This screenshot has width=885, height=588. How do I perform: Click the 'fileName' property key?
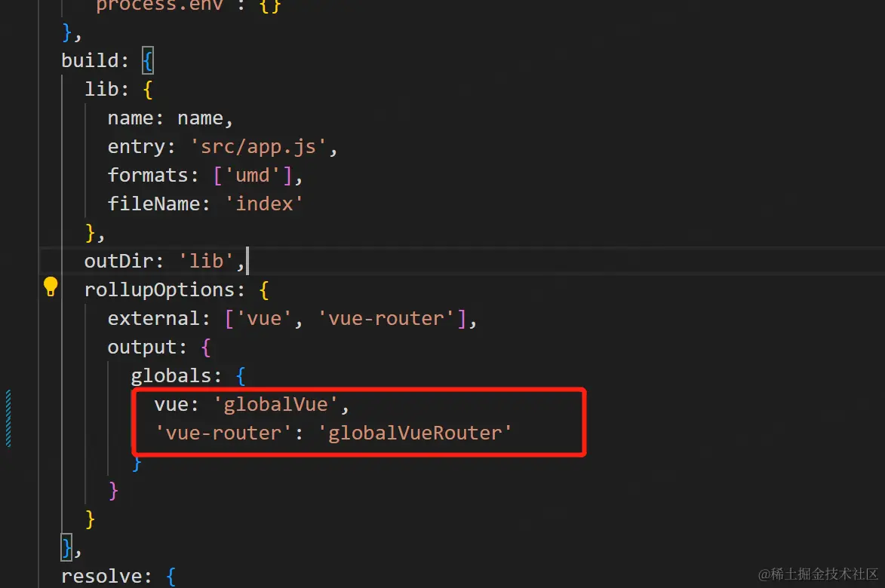[153, 204]
